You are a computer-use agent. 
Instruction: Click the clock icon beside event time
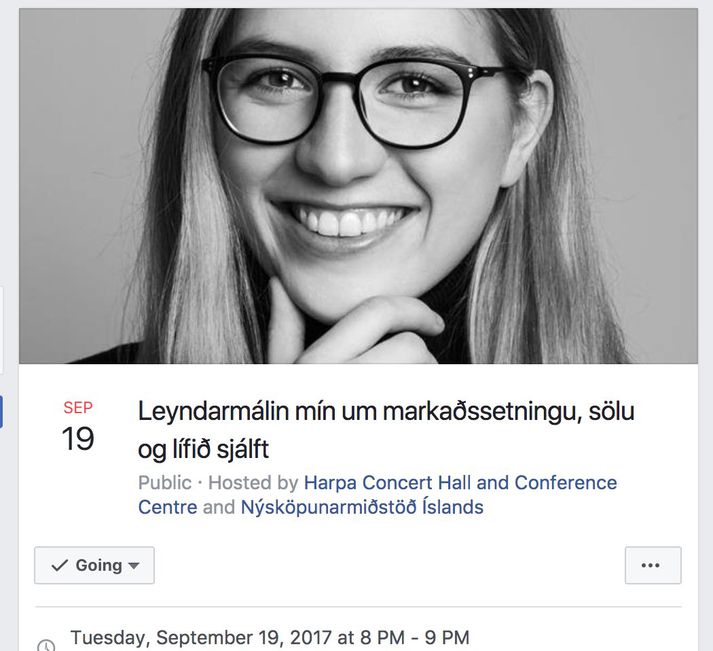(46, 645)
